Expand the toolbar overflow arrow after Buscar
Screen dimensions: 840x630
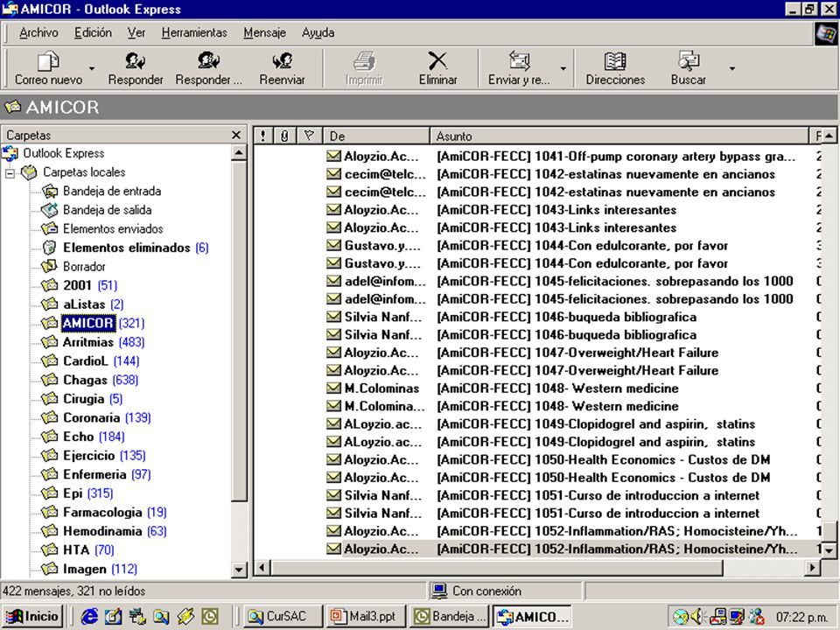(731, 68)
